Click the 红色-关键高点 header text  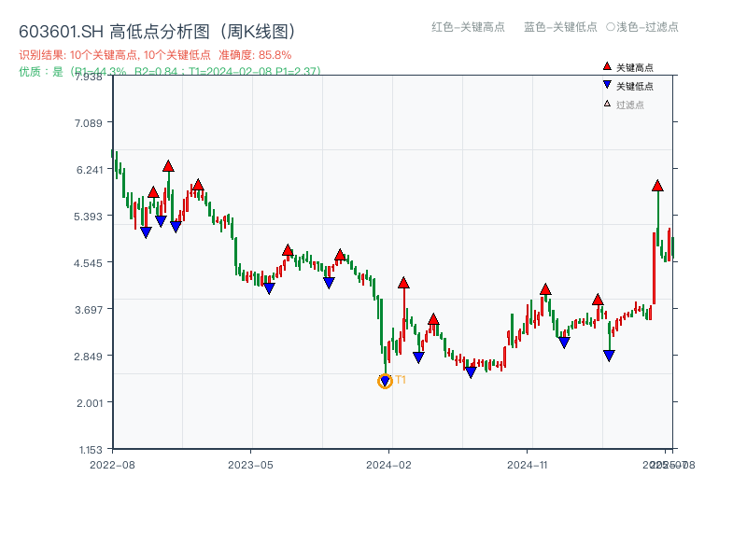point(469,27)
